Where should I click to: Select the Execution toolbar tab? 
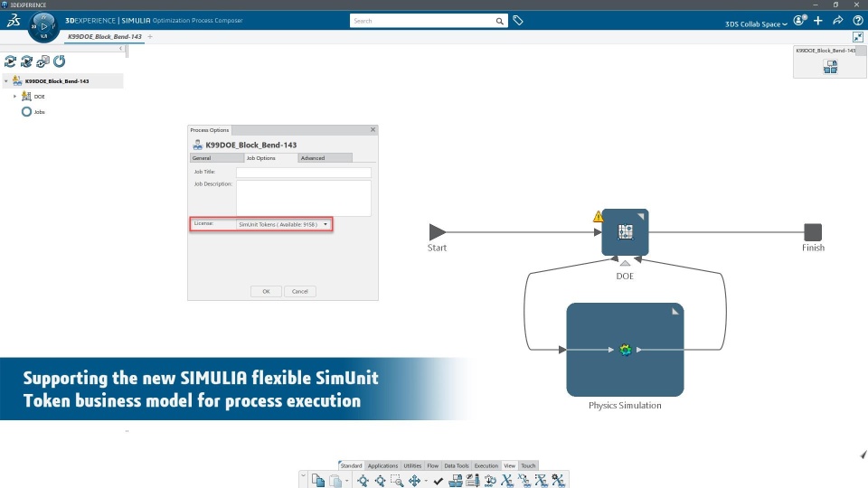coord(486,466)
